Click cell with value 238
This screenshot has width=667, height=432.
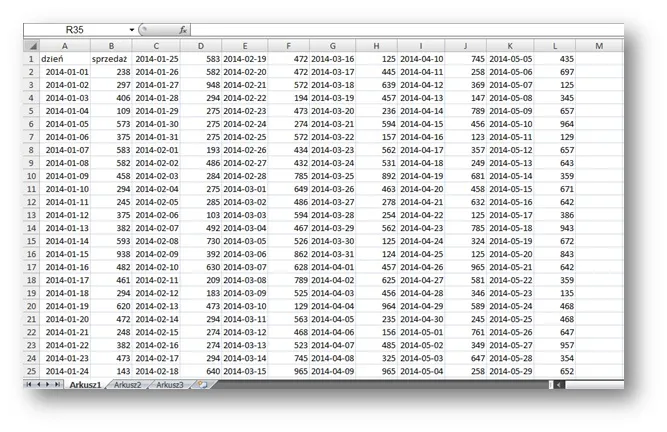111,72
